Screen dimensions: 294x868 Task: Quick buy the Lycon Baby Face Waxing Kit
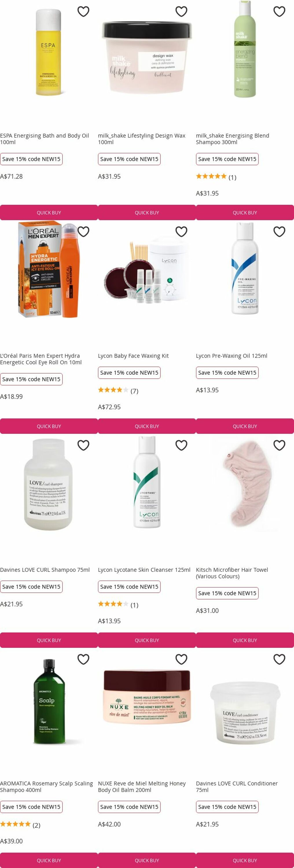[x=147, y=426]
